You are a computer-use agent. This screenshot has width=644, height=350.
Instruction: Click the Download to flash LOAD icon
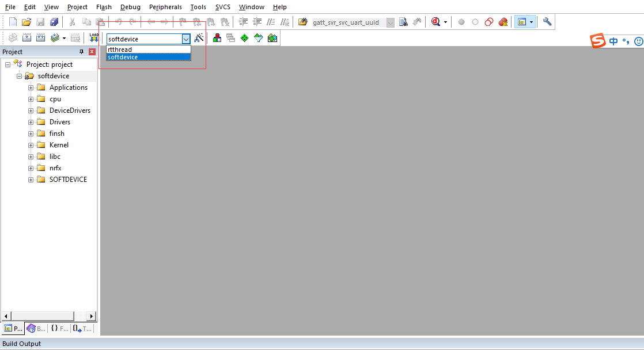pos(93,38)
